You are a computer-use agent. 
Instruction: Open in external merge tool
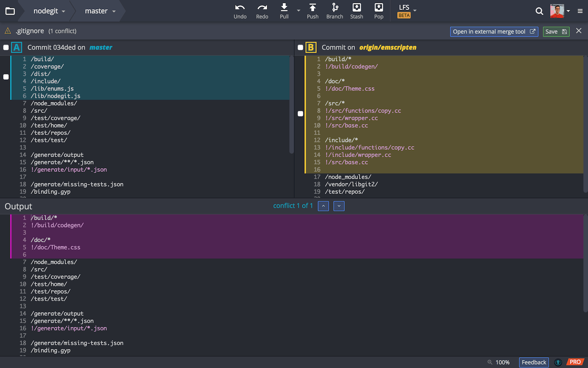coord(494,31)
